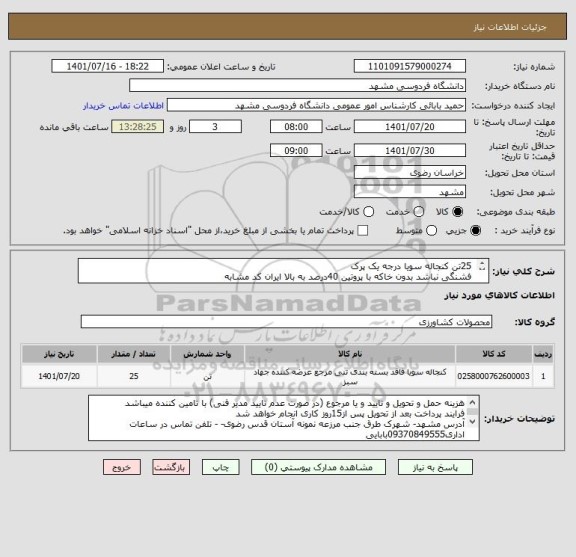This screenshot has width=576, height=557.
Task: Select the جزیی purchase type radio
Action: point(475,230)
